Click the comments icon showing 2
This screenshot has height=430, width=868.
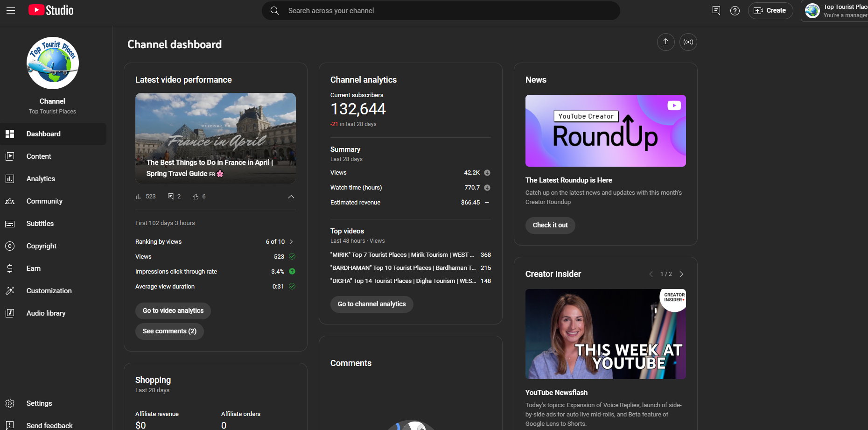[x=171, y=197]
